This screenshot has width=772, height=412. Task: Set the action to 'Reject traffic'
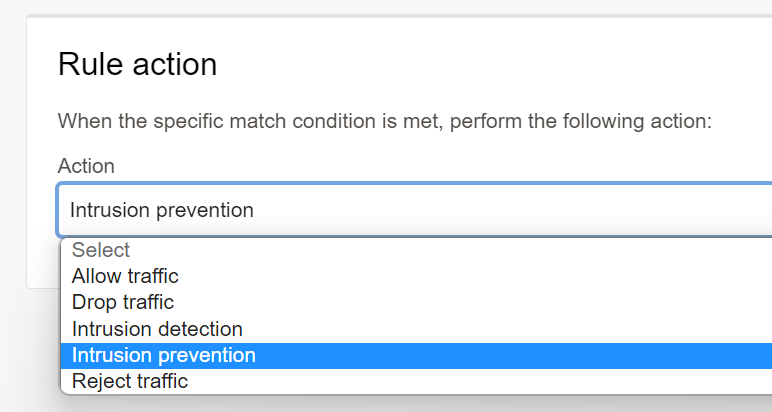coord(130,381)
